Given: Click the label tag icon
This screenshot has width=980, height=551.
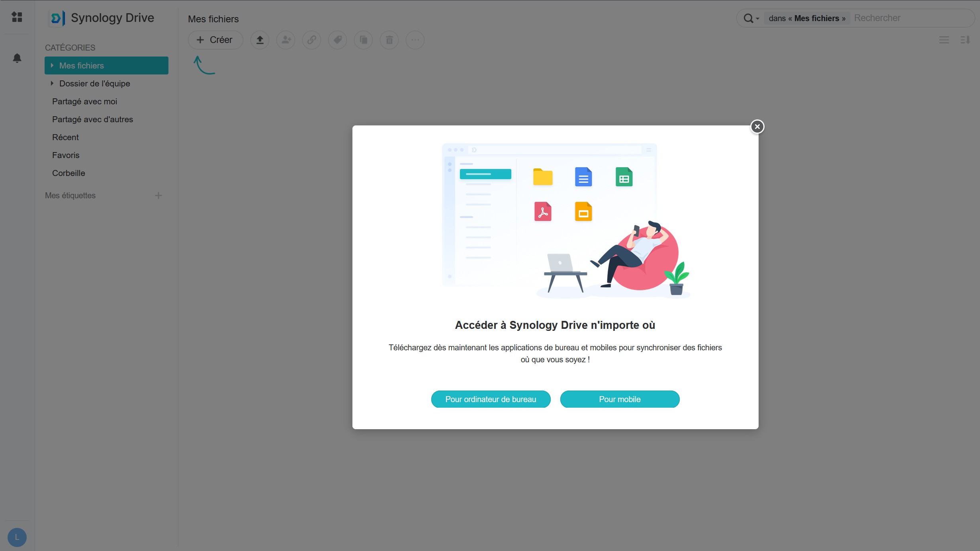Looking at the screenshot, I should (x=338, y=40).
